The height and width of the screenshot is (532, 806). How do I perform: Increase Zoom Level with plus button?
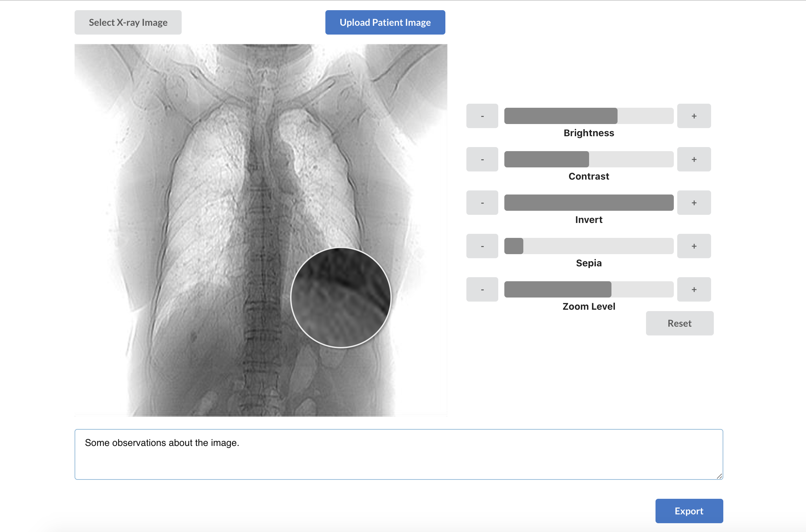694,290
